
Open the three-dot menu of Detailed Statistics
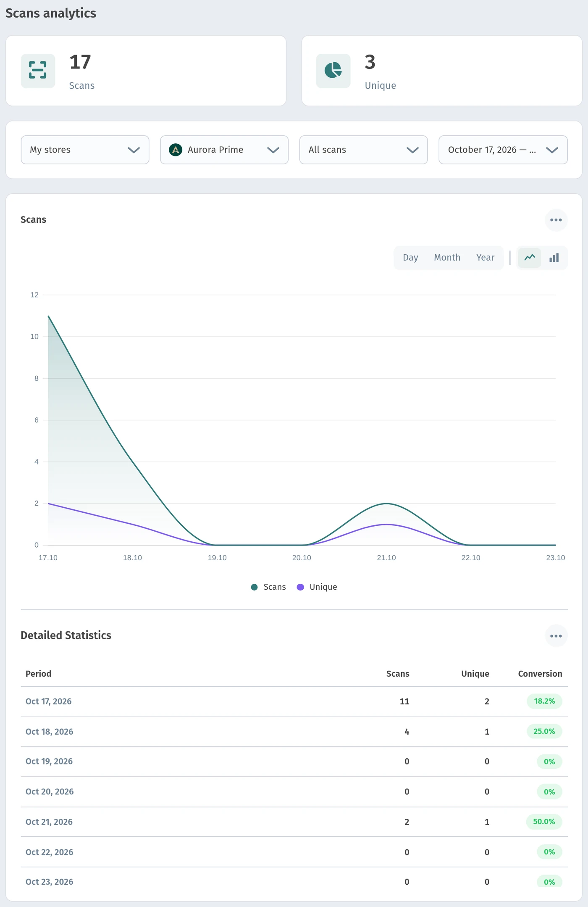pos(556,635)
